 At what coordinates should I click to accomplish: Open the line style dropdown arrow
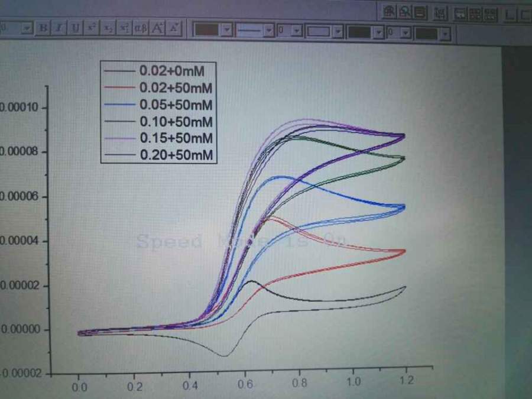click(269, 31)
